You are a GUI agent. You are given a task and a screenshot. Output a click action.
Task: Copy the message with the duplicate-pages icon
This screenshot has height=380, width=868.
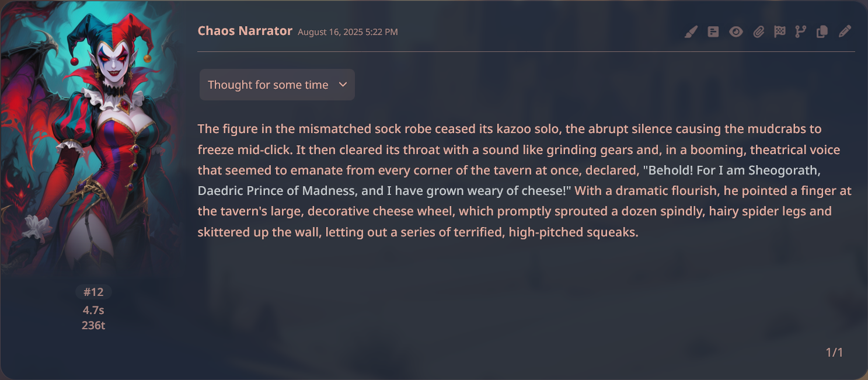pyautogui.click(x=822, y=32)
